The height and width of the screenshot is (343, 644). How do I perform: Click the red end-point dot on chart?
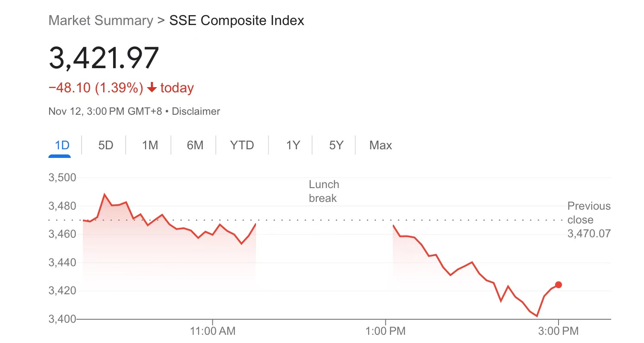point(558,285)
